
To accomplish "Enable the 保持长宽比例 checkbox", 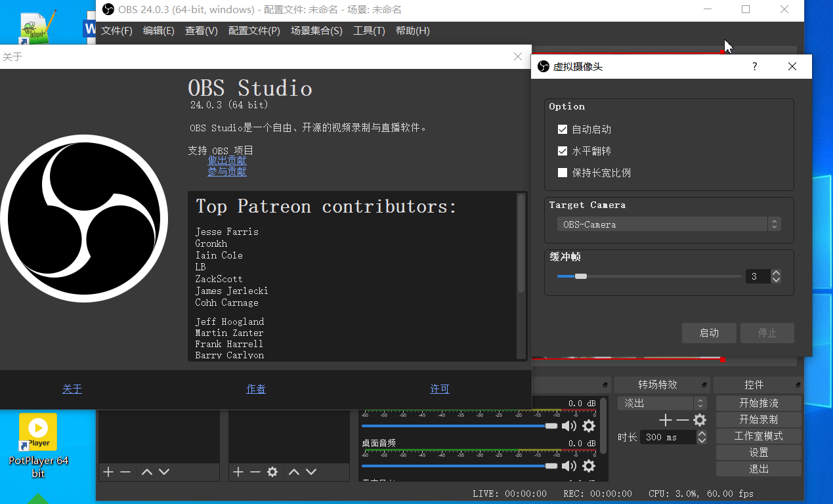I will coord(563,173).
